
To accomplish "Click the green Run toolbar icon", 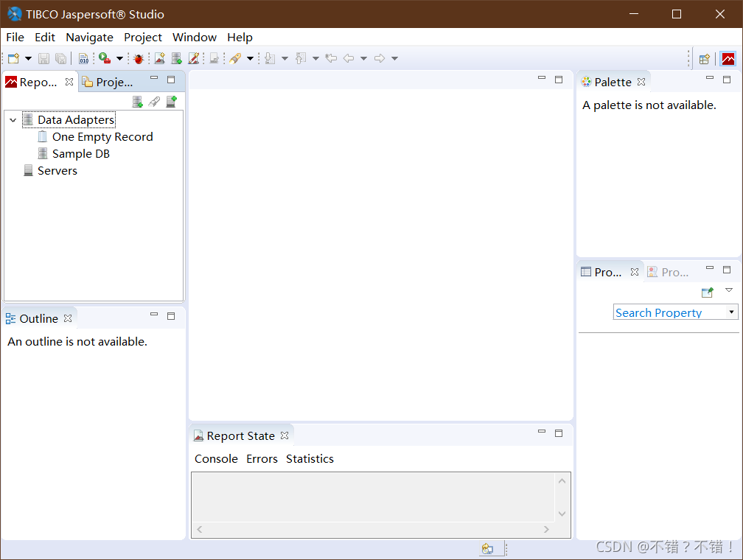I will pos(105,58).
